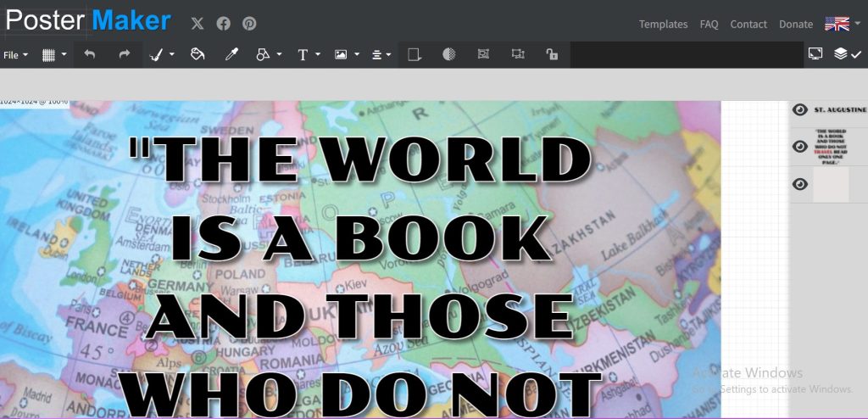Click the Poster Maker logo
Image resolution: width=868 pixels, height=419 pixels.
click(x=88, y=20)
